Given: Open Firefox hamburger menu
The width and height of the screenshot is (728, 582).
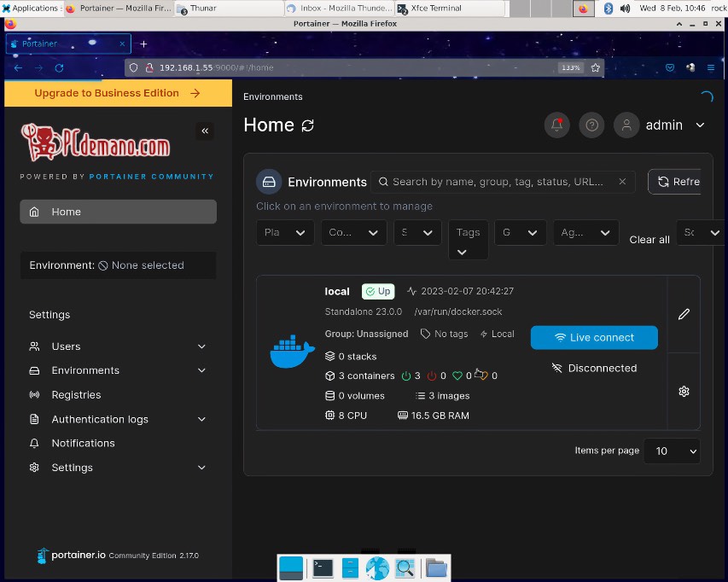Looking at the screenshot, I should (x=710, y=67).
